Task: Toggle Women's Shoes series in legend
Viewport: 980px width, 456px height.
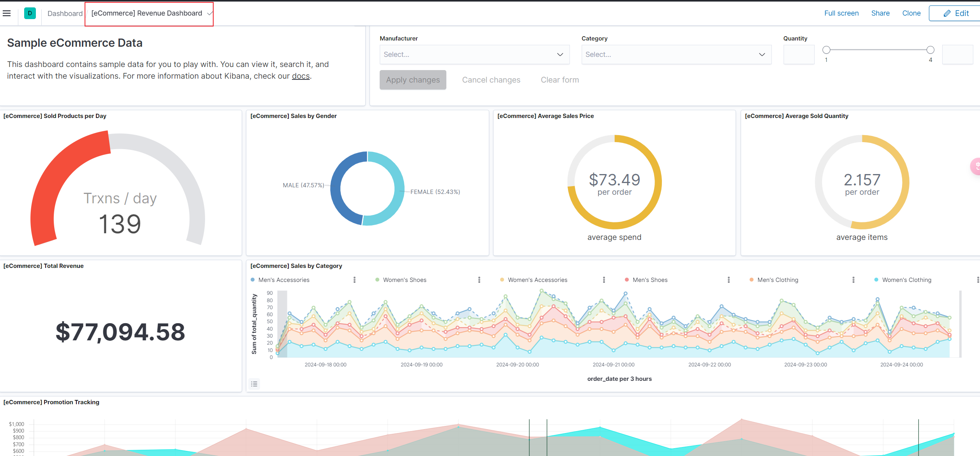Action: [x=404, y=280]
